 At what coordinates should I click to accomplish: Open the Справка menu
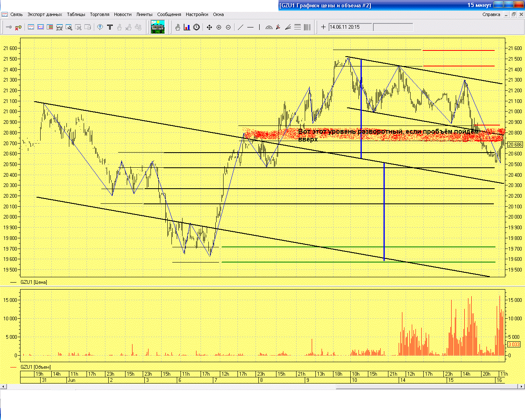[x=491, y=14]
